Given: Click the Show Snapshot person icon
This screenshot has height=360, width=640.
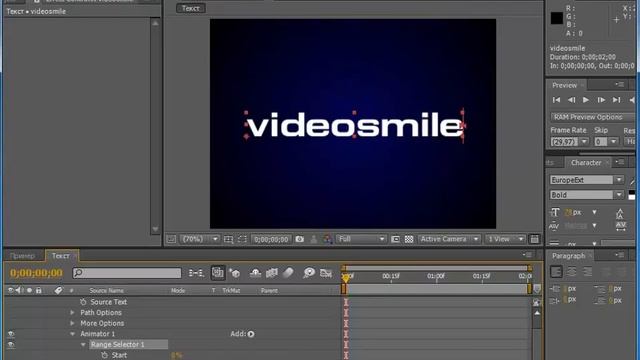Looking at the screenshot, I should [x=313, y=239].
